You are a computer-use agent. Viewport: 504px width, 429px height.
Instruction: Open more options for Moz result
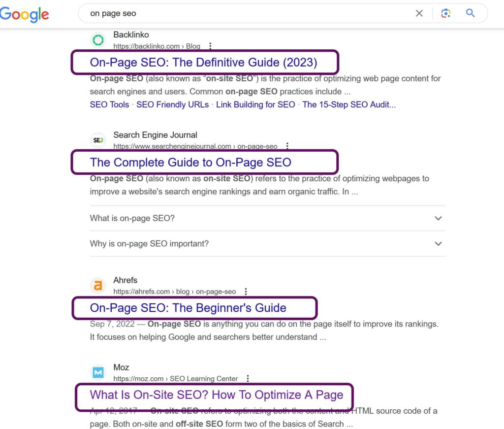pyautogui.click(x=248, y=378)
